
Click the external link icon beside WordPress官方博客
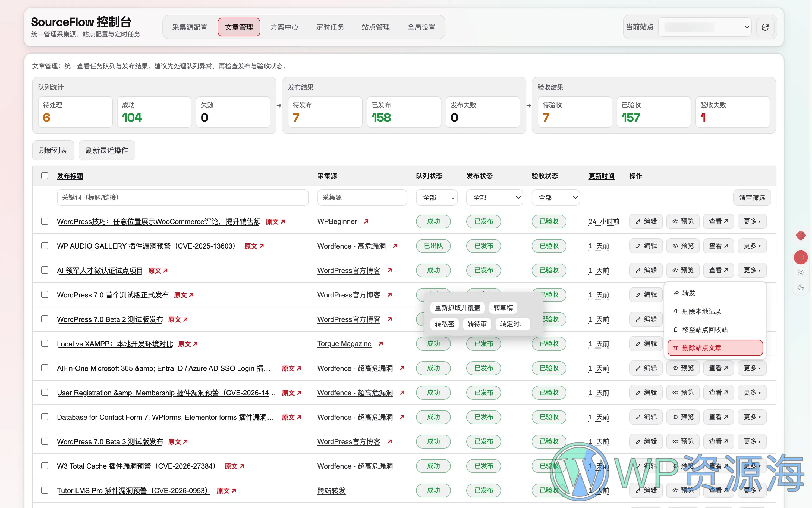coord(389,271)
